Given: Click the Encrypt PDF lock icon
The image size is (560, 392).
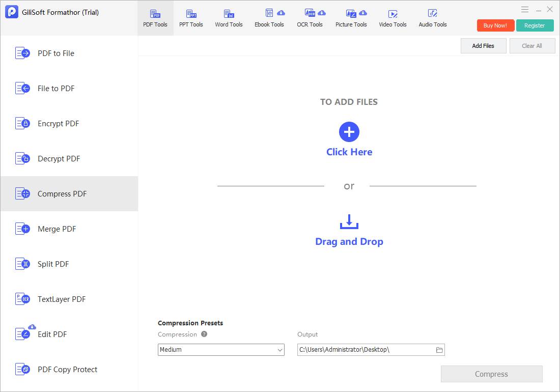Looking at the screenshot, I should coord(22,124).
